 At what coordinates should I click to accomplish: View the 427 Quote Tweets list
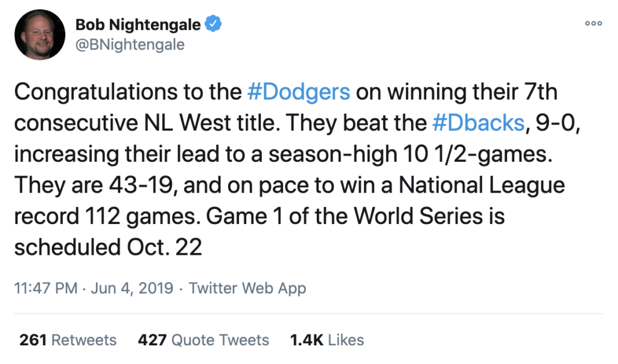point(203,340)
